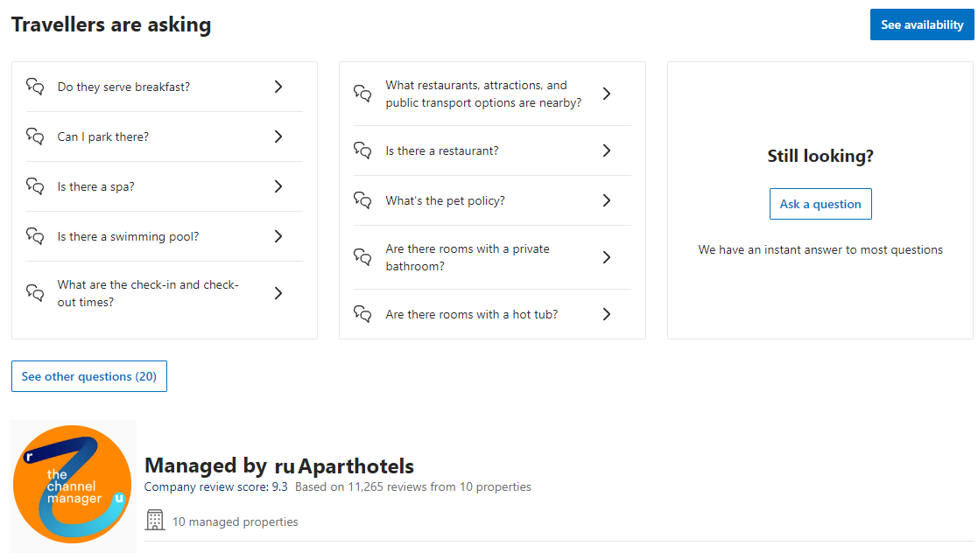Open nearby restaurants and attractions question
Image resolution: width=978 pixels, height=560 pixels.
coord(483,94)
